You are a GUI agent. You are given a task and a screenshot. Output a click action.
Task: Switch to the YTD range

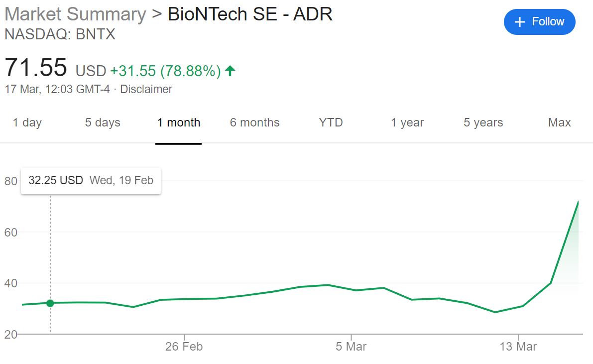point(331,122)
